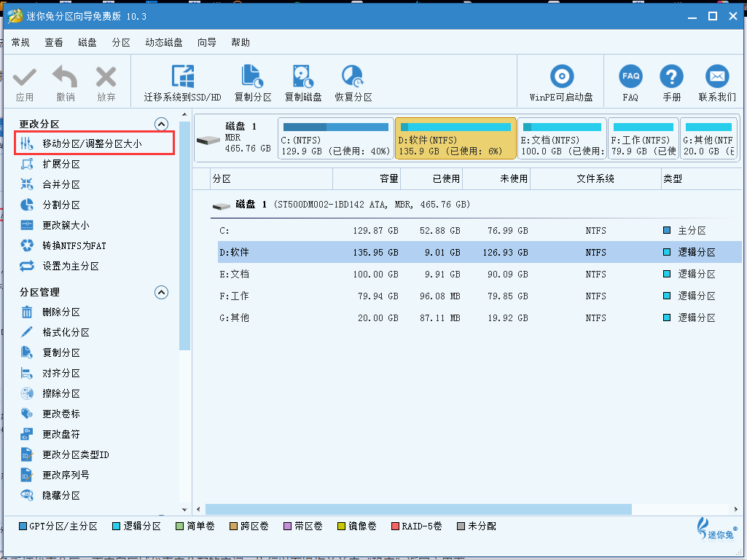The width and height of the screenshot is (747, 560).
Task: Select the E:文档 block in disk map
Action: tap(562, 138)
